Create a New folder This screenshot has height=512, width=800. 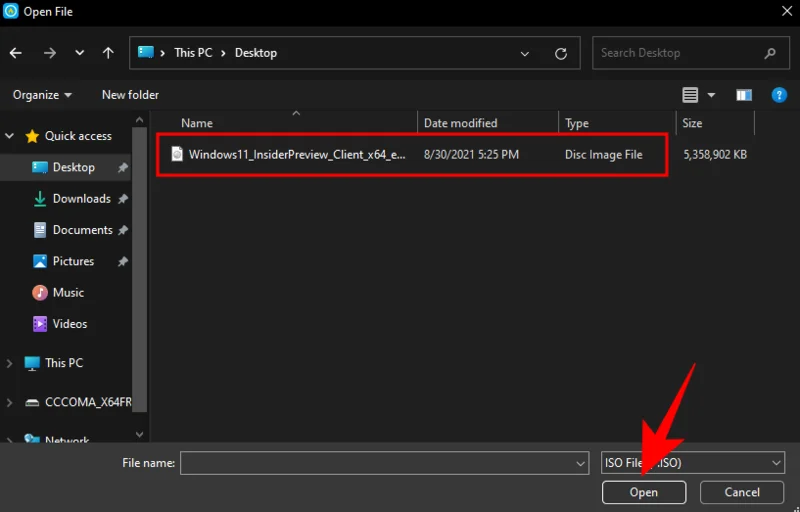pyautogui.click(x=130, y=95)
